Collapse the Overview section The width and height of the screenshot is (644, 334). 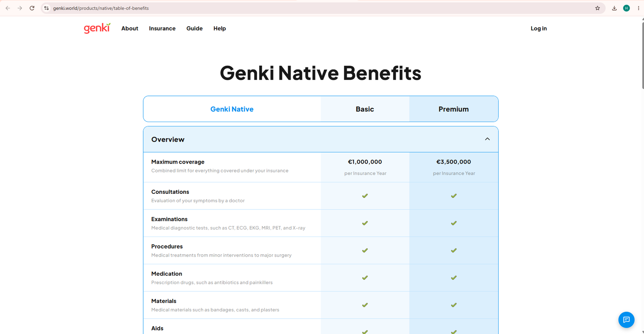click(487, 139)
